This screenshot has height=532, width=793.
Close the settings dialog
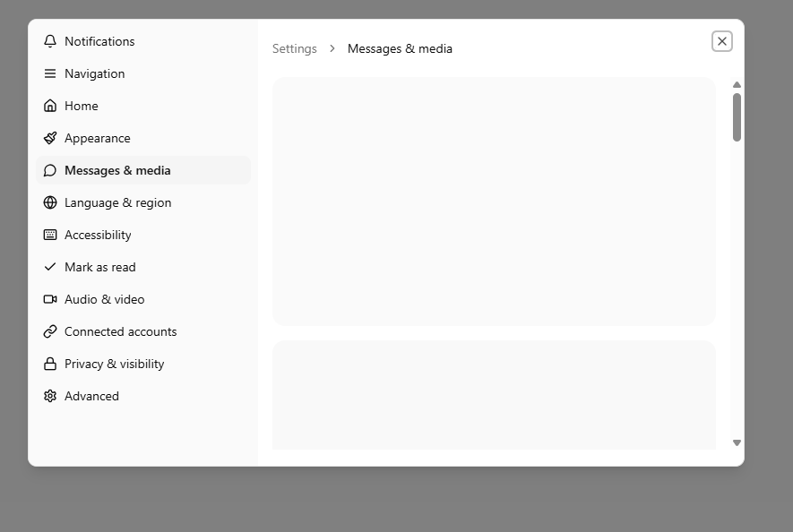(721, 40)
